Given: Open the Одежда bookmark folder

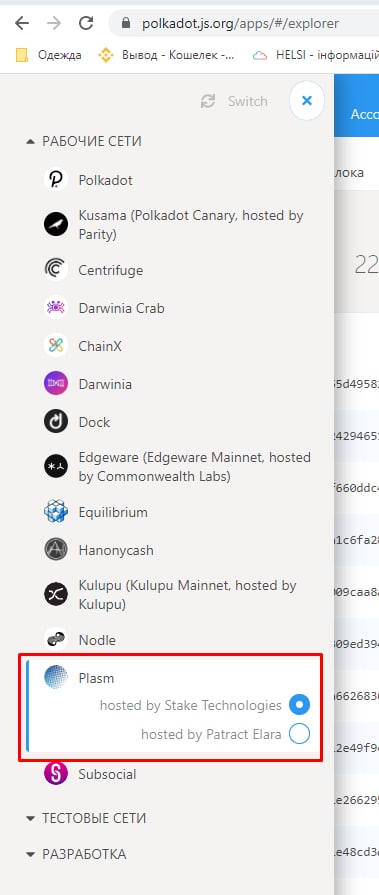Looking at the screenshot, I should click(49, 55).
